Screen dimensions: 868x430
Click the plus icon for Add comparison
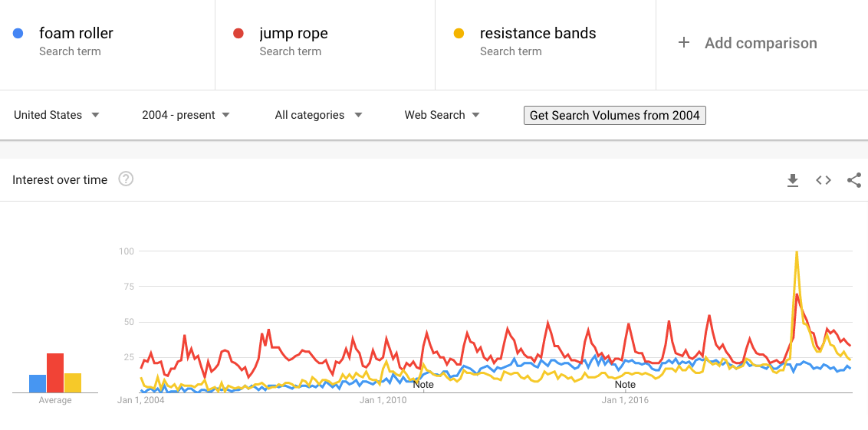[x=684, y=43]
